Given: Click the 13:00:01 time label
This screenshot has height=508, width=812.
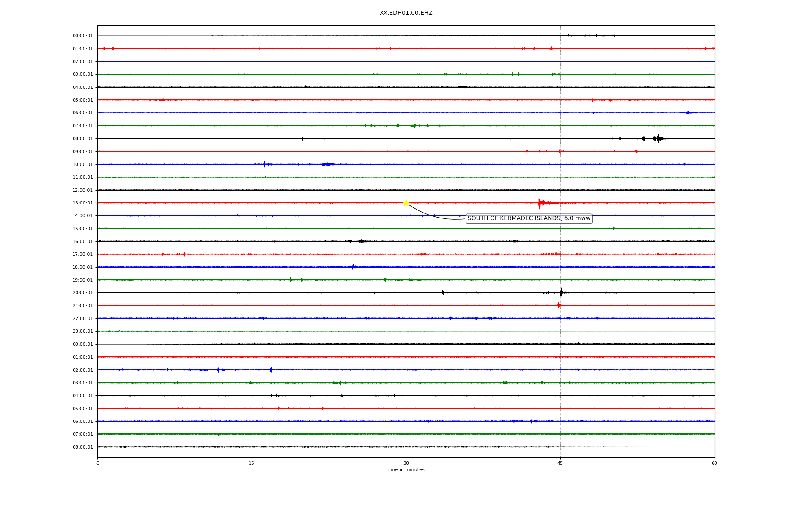Looking at the screenshot, I should (82, 203).
